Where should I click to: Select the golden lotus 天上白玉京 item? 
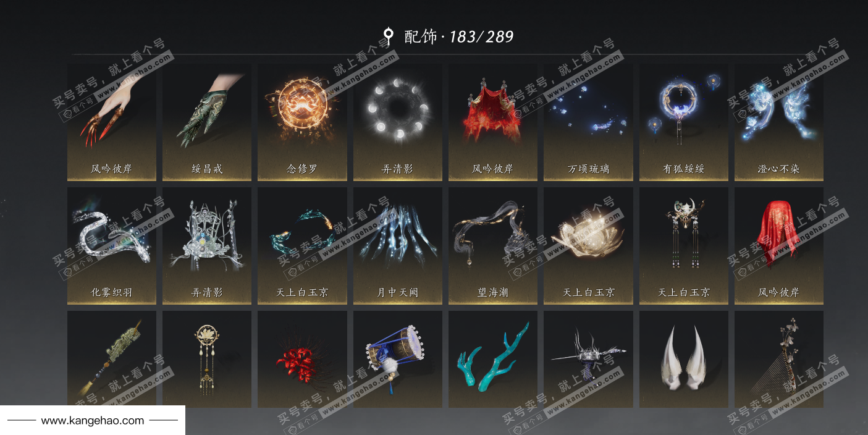point(588,246)
